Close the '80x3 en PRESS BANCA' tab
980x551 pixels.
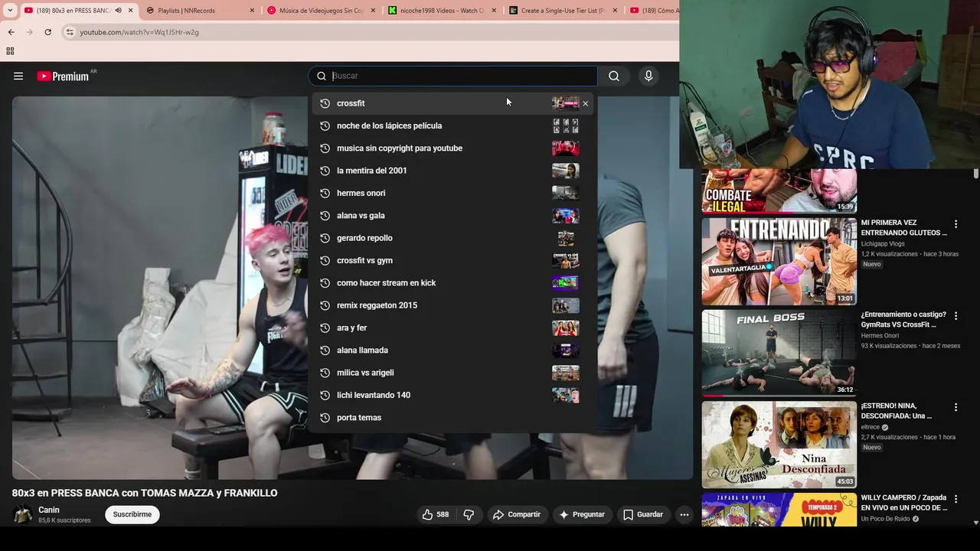pyautogui.click(x=130, y=11)
